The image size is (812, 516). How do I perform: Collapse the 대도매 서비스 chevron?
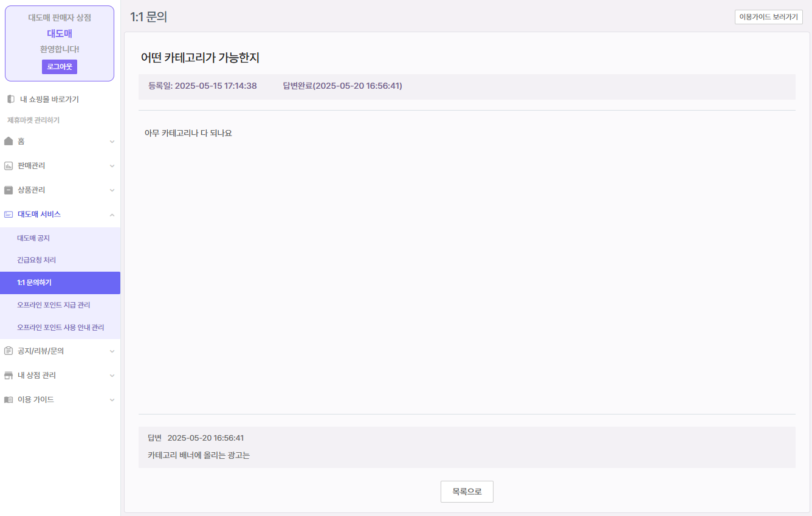coord(112,215)
